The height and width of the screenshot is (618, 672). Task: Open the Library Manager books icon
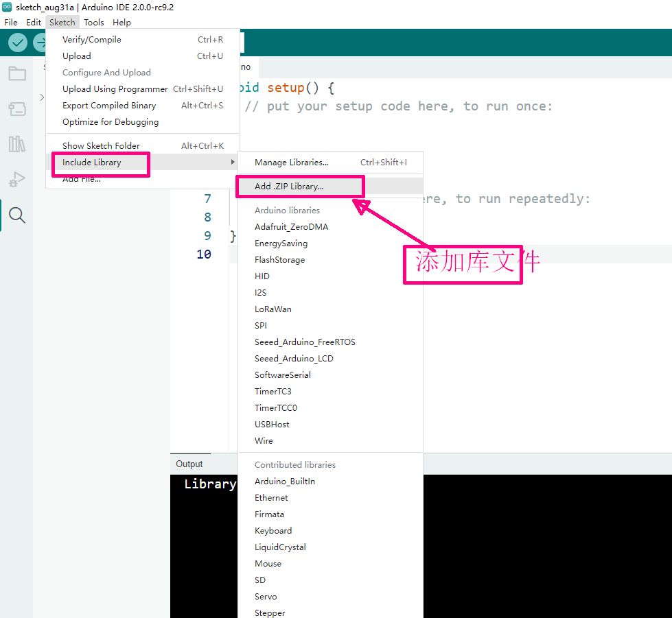pos(17,144)
